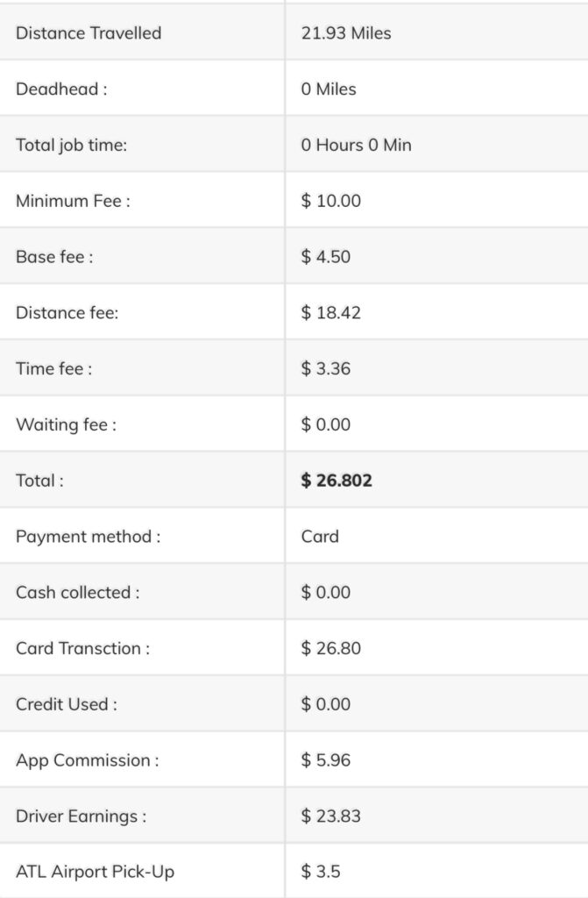Click the Credit Used label
This screenshot has height=898, width=588.
(67, 704)
